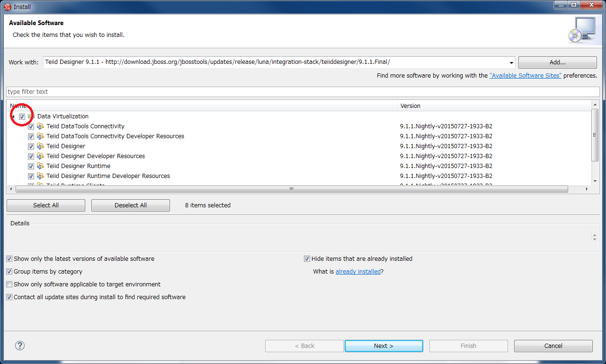The height and width of the screenshot is (364, 606).
Task: Click the Teiid Designer Runtime feature icon
Action: coord(40,166)
